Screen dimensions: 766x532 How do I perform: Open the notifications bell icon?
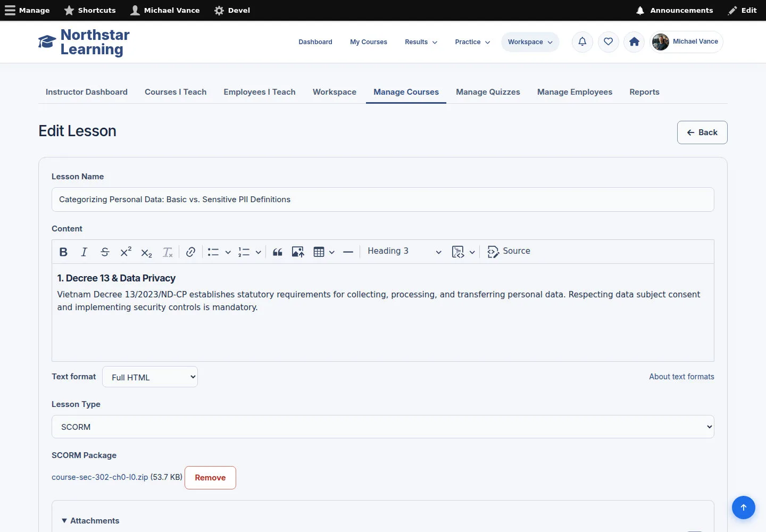click(x=582, y=41)
